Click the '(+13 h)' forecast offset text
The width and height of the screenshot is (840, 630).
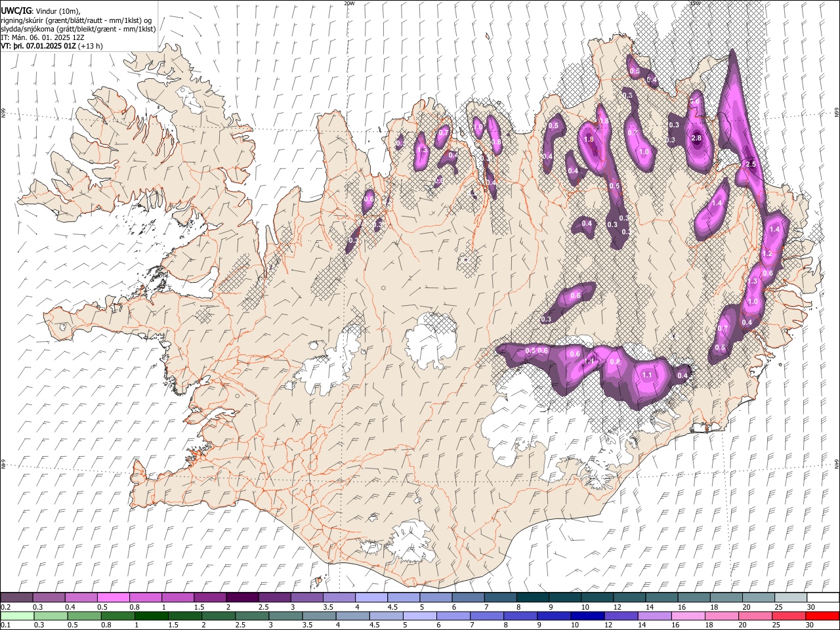click(90, 46)
